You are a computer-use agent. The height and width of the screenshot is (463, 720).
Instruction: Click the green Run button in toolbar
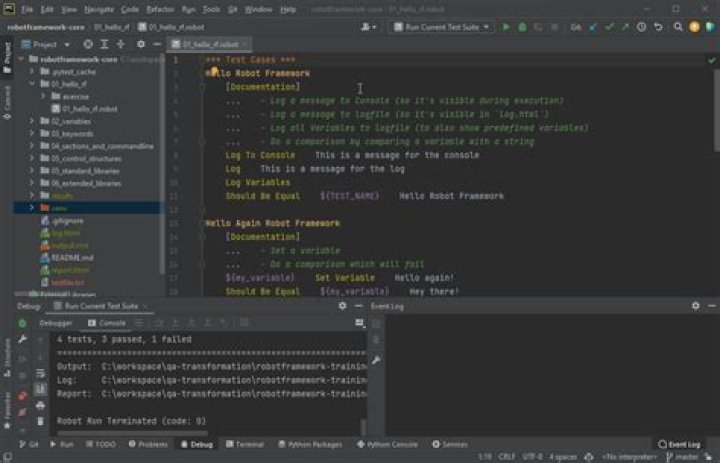[506, 27]
